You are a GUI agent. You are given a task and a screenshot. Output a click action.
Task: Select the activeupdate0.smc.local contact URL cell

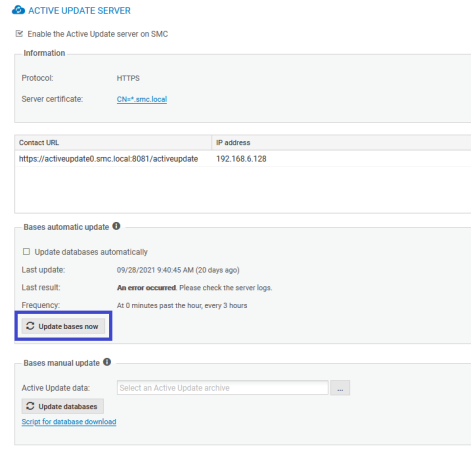108,159
